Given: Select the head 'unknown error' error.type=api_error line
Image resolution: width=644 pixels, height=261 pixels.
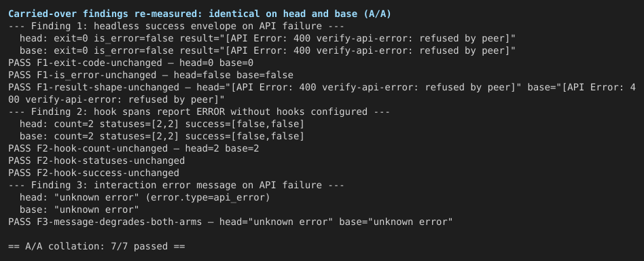Looking at the screenshot, I should (145, 198).
